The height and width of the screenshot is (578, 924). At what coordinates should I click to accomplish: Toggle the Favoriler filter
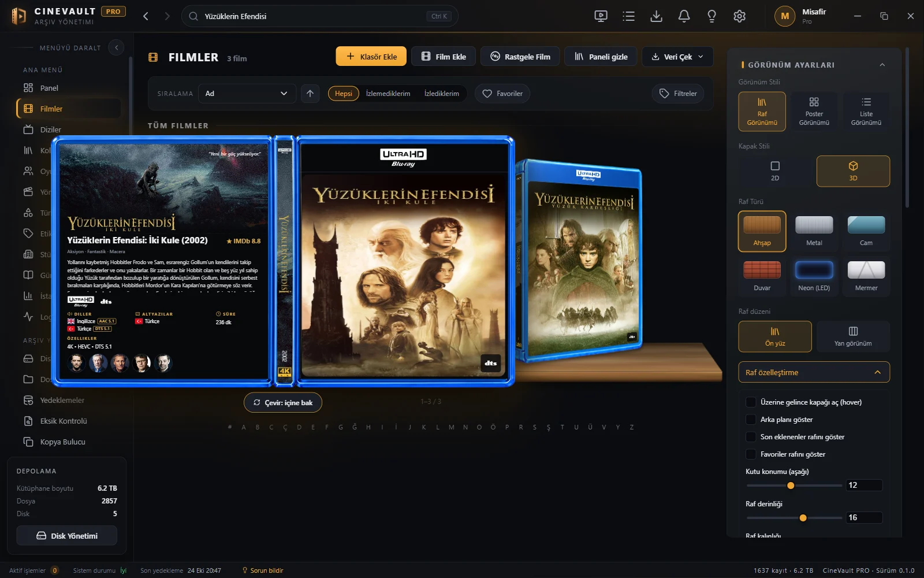coord(502,93)
